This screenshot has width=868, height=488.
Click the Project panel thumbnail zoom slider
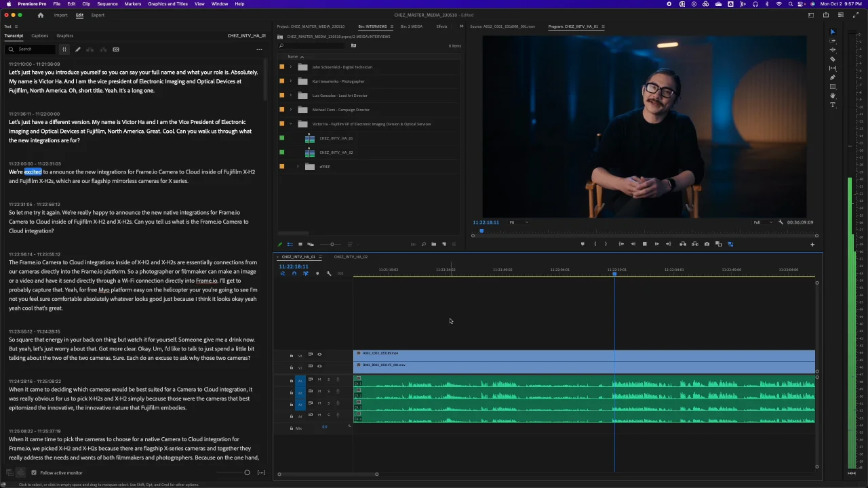tap(332, 244)
